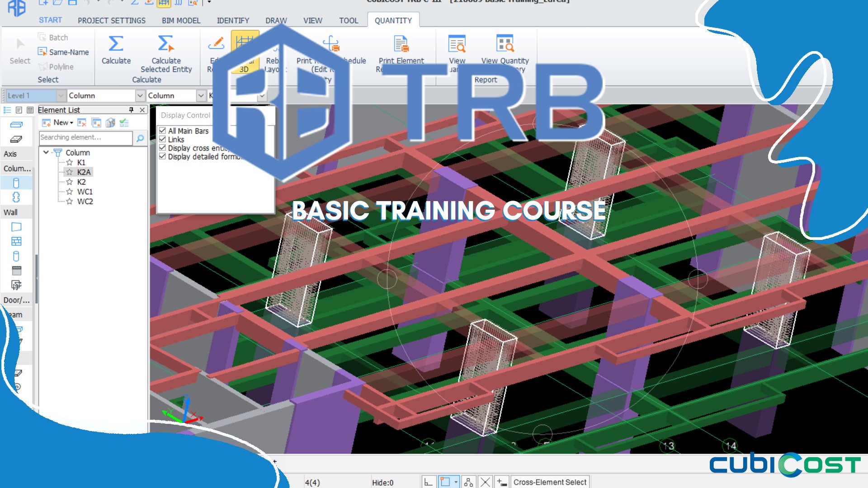This screenshot has height=488, width=868.
Task: Click the Select arrow tool
Action: 20,44
